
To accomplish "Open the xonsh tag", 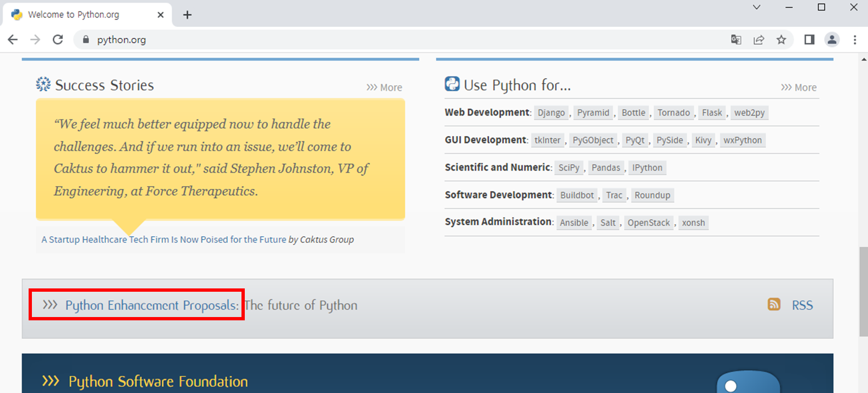I will pos(693,223).
